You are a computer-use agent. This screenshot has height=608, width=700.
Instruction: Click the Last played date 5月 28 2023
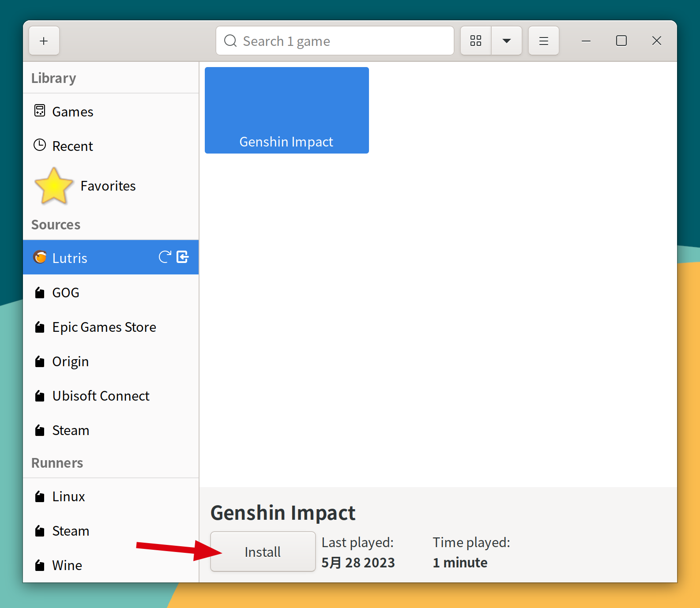pyautogui.click(x=358, y=563)
